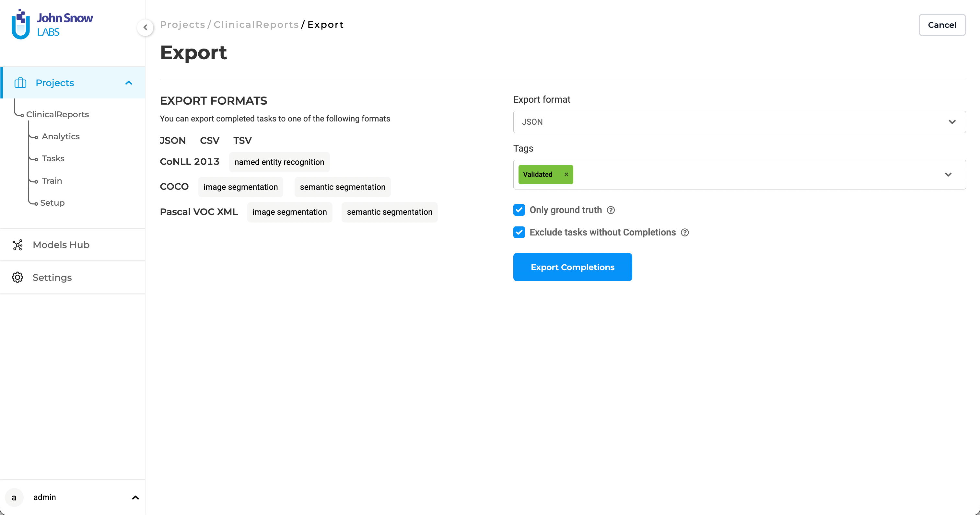Open ClinicalReports in the sidebar tree
Viewport: 980px width, 515px height.
tap(57, 114)
